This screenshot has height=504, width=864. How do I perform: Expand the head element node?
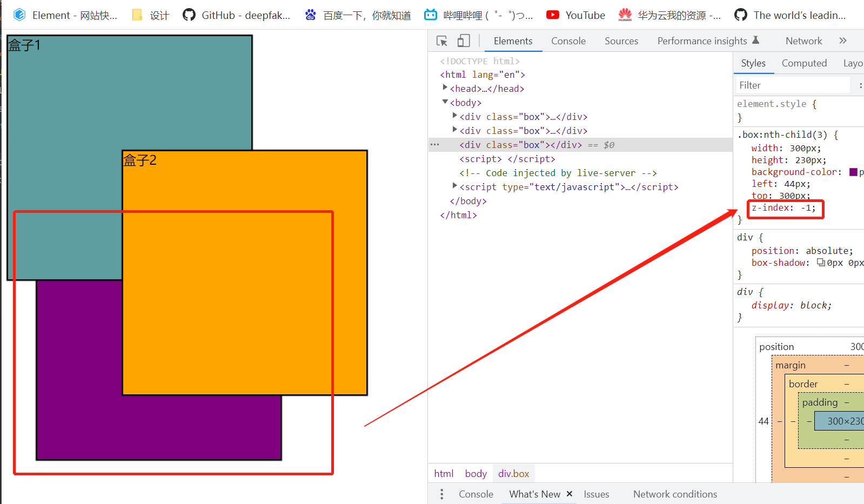point(445,88)
